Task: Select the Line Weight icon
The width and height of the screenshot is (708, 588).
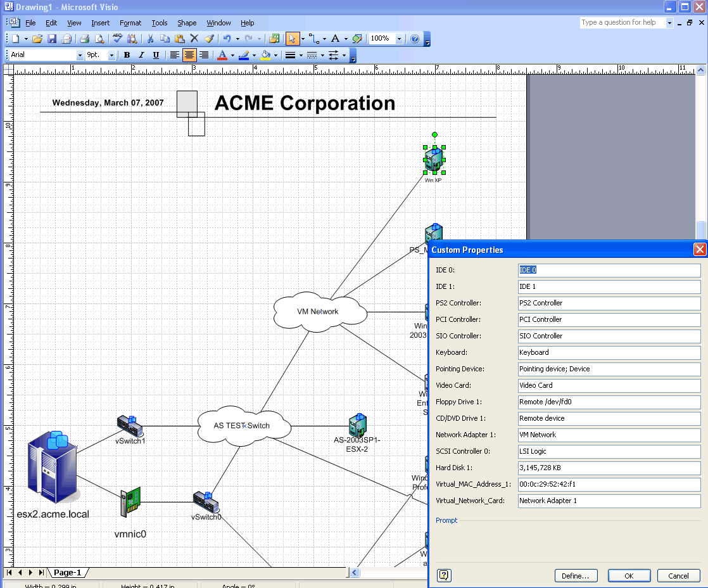Action: (290, 55)
